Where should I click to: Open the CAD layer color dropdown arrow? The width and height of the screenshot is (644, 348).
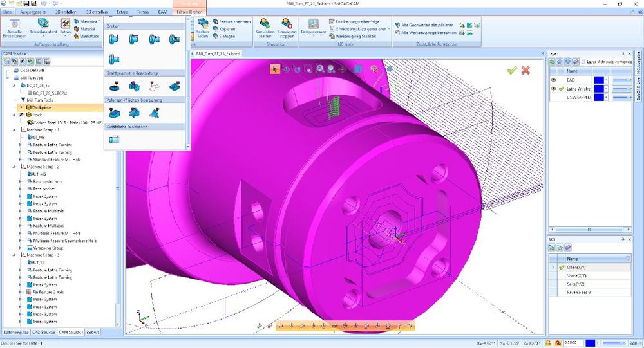click(606, 80)
